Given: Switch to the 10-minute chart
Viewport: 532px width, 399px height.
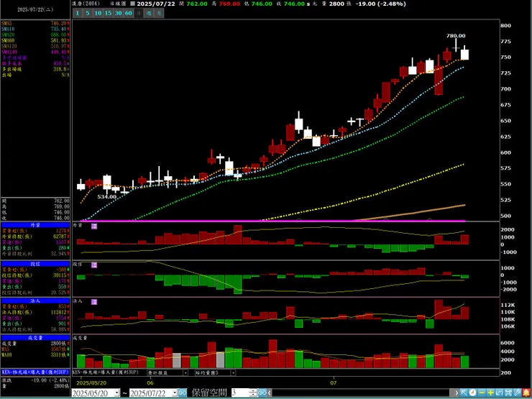Looking at the screenshot, I should tap(98, 13).
